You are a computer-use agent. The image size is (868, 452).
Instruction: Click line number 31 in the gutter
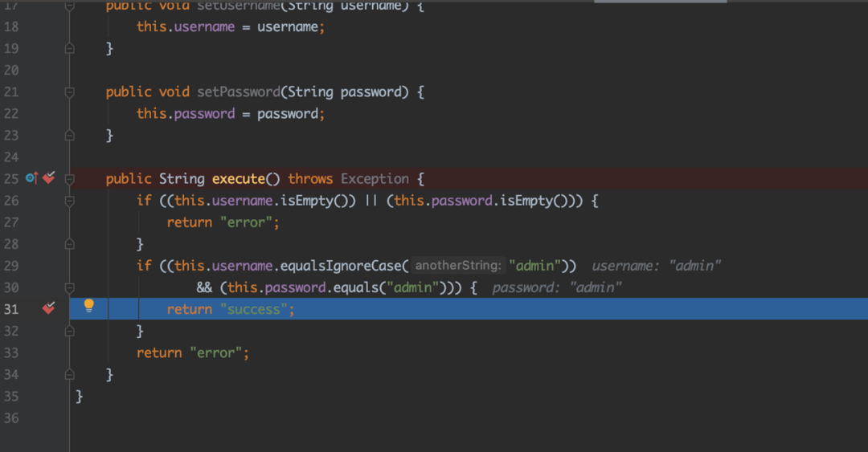tap(11, 309)
